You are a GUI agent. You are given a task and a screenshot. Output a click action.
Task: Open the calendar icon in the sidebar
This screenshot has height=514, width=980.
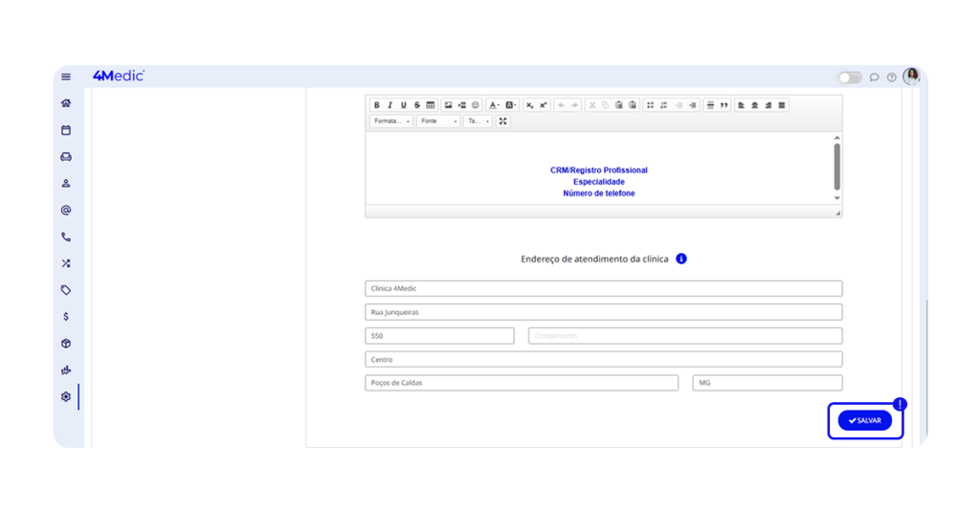(66, 130)
